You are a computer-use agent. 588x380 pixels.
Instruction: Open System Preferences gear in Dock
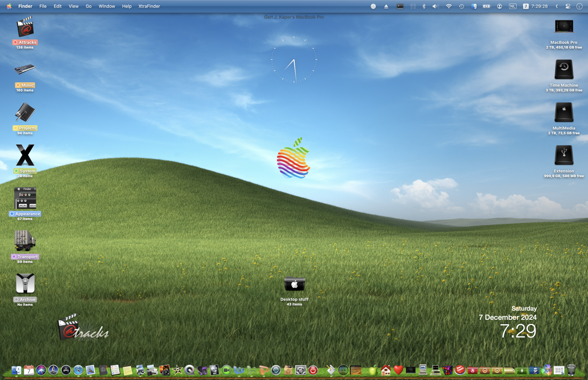pos(301,370)
